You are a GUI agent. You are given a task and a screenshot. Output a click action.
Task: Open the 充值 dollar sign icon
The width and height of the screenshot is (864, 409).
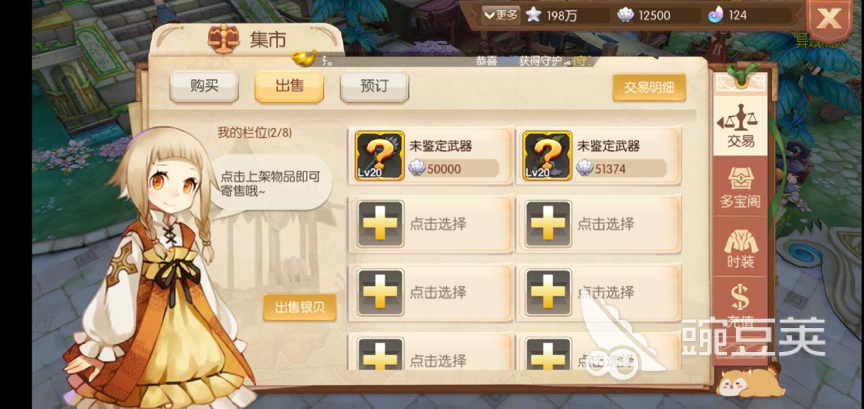pyautogui.click(x=740, y=301)
